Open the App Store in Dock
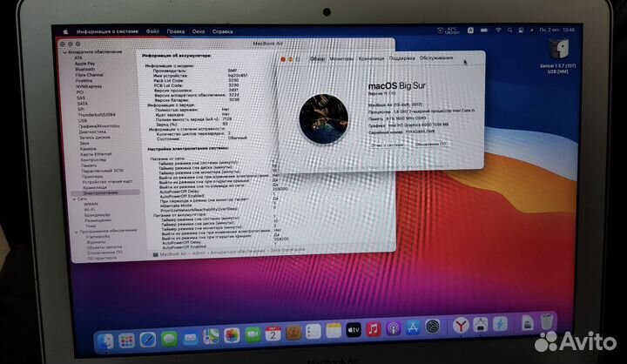This screenshot has width=627, height=364. [x=413, y=327]
